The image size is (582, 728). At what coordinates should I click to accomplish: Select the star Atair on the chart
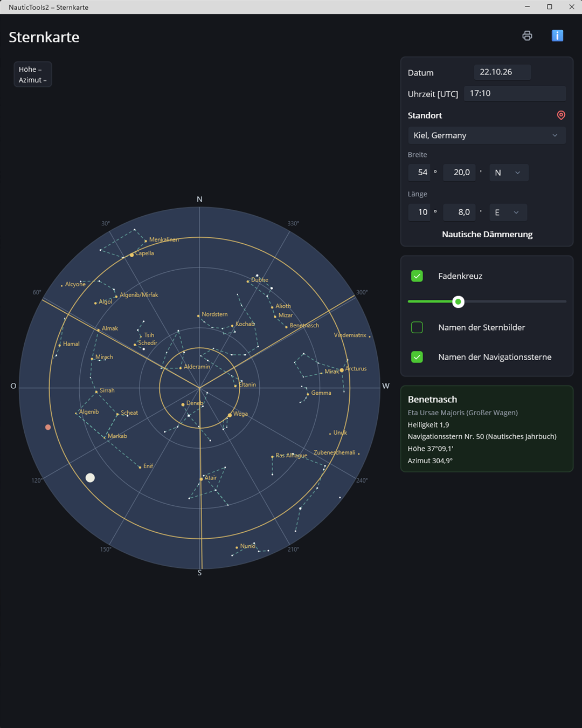pos(202,479)
